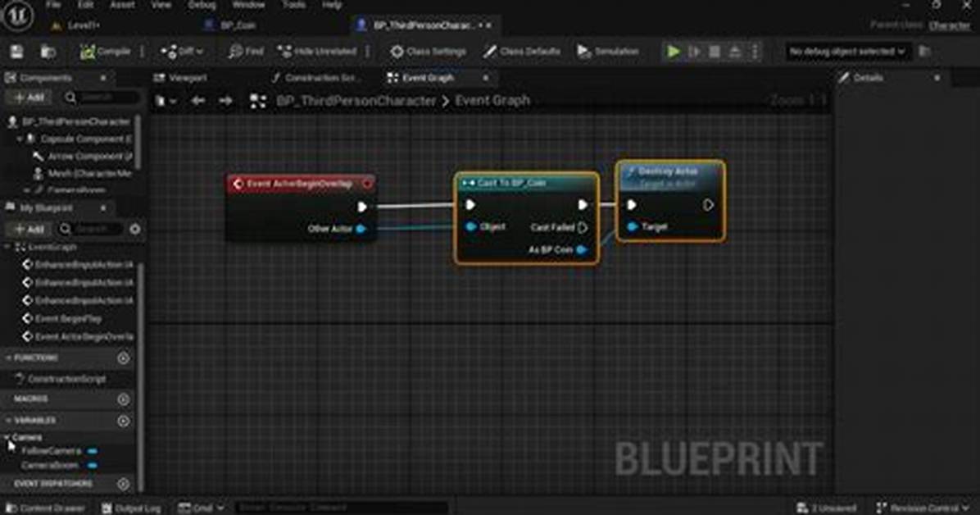Open the Debug menu
The height and width of the screenshot is (515, 980).
pyautogui.click(x=202, y=4)
